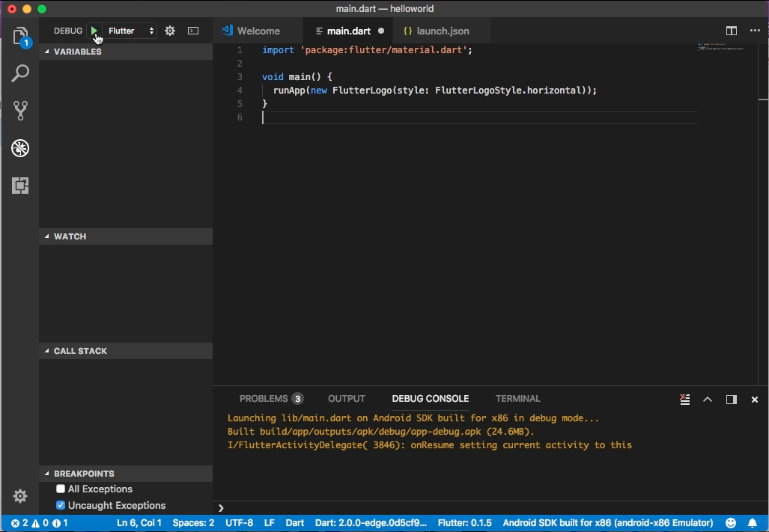This screenshot has width=769, height=532.
Task: Collapse the Watch section
Action: 126,236
